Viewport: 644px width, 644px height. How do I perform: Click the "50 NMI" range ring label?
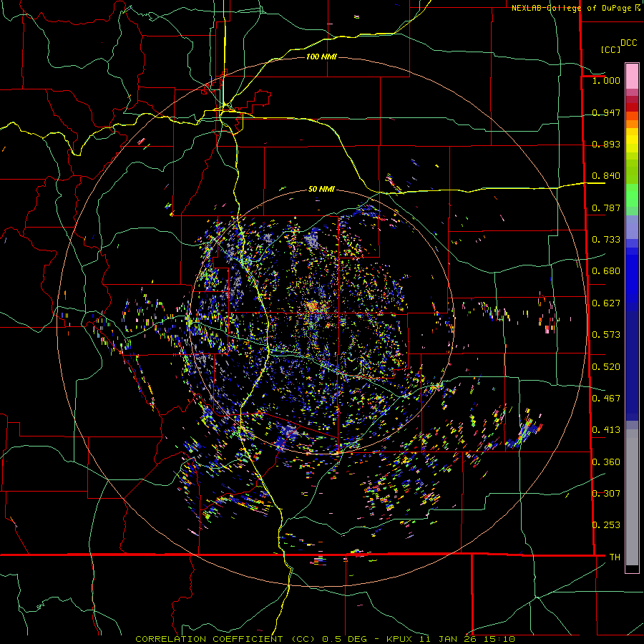(x=321, y=189)
